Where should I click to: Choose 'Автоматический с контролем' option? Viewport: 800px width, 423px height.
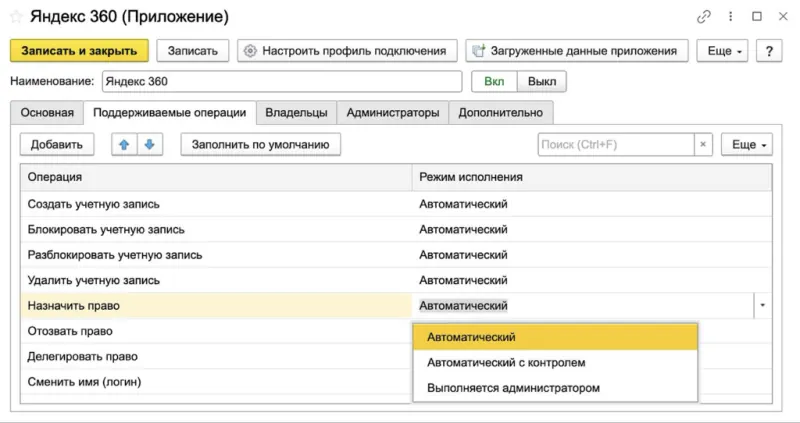point(555,362)
